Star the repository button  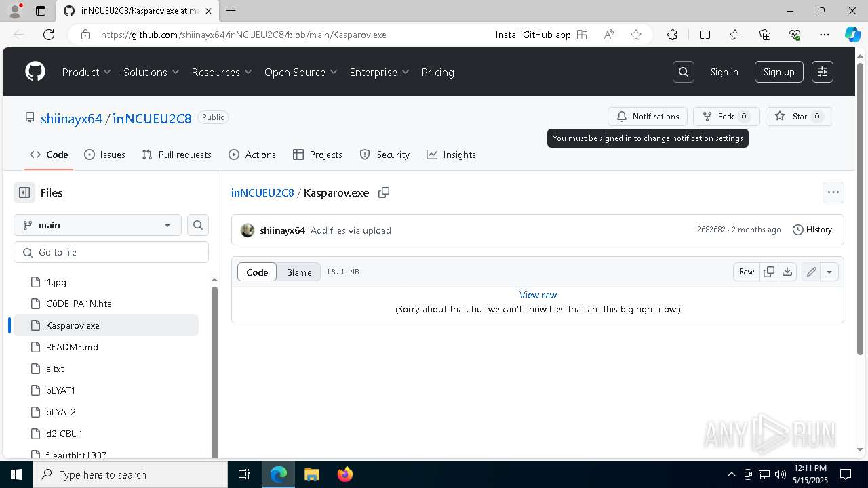click(x=800, y=117)
